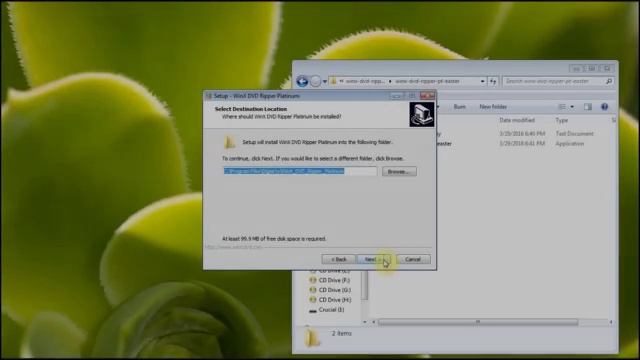Click the horizontal scrollbar in Explorer file list
The width and height of the screenshot is (640, 360).
478,322
